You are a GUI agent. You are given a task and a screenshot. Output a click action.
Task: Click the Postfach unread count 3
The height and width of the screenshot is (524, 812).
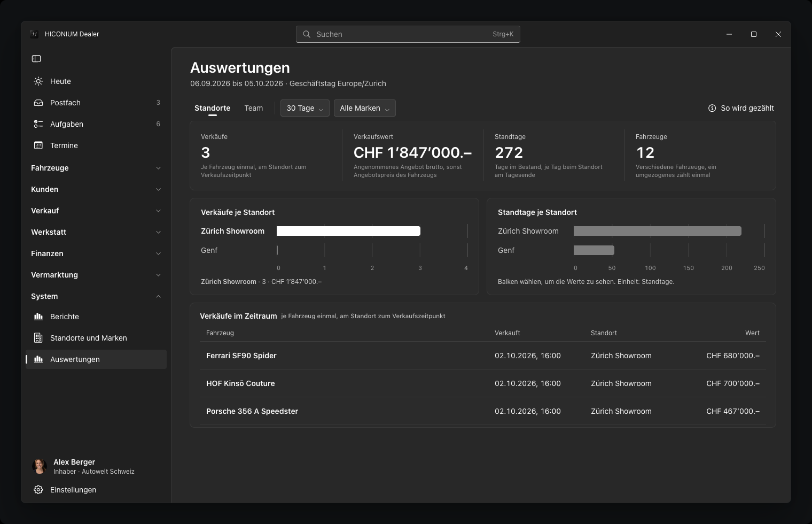coord(158,103)
